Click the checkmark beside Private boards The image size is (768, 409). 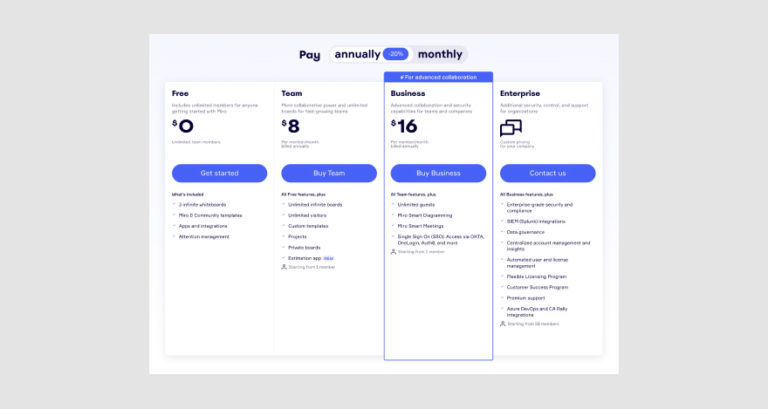coord(284,247)
